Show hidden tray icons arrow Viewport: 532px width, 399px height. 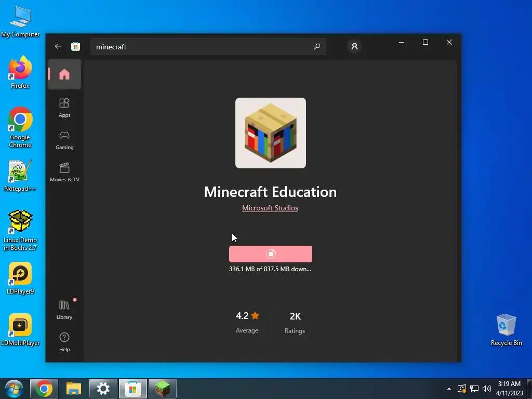pyautogui.click(x=449, y=389)
